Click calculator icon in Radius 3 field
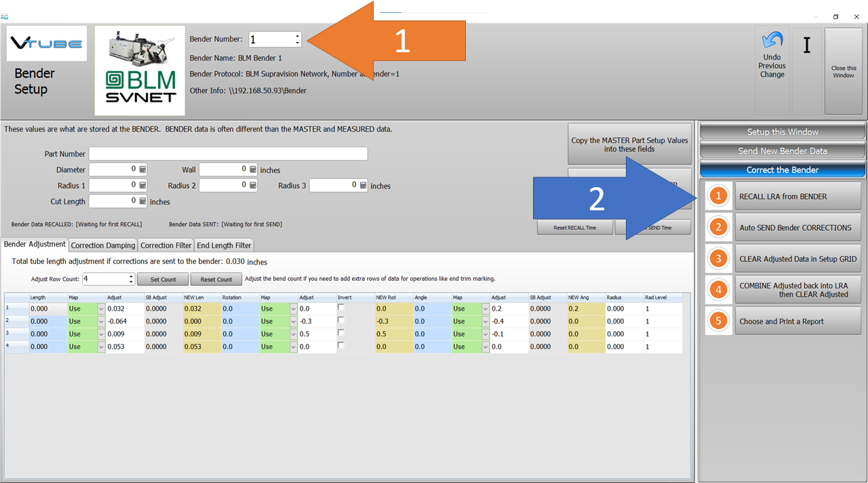This screenshot has width=868, height=483. click(x=363, y=185)
